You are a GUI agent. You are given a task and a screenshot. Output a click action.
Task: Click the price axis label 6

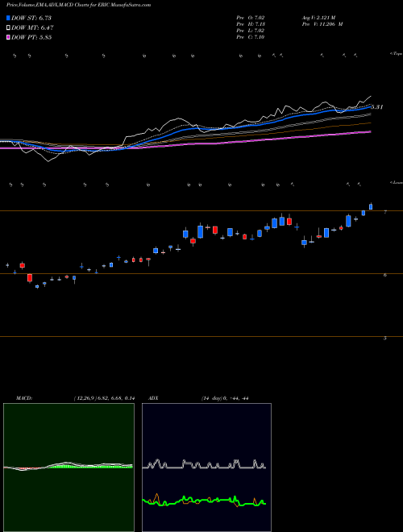pyautogui.click(x=385, y=275)
